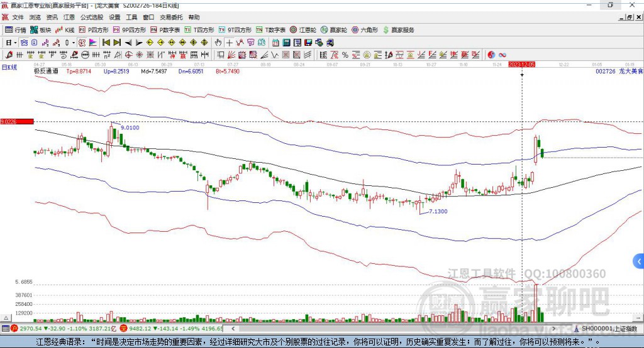Expand the candlestick style dropdown arrow
This screenshot has width=644, height=348.
[x=74, y=43]
